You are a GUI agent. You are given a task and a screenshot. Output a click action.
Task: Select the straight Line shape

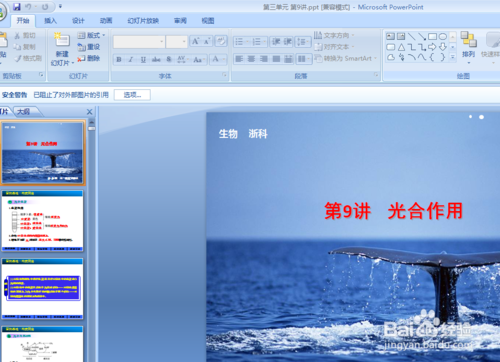click(412, 36)
